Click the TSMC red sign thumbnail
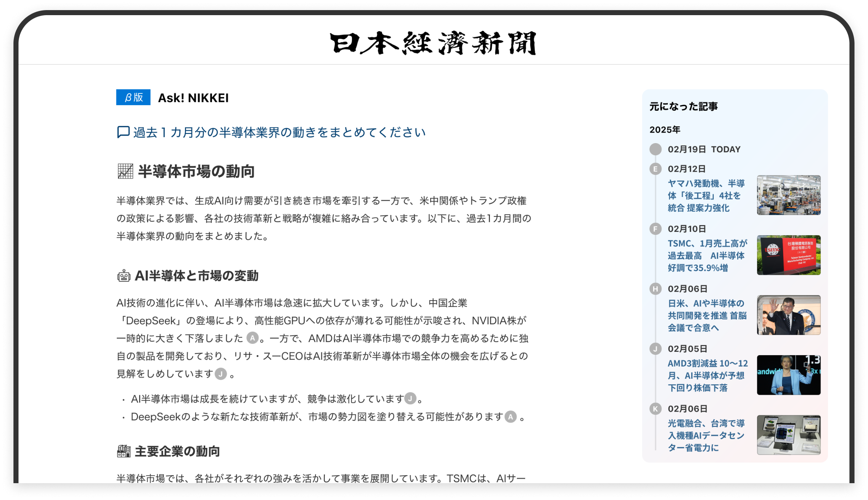Image resolution: width=868 pixels, height=500 pixels. 789,255
